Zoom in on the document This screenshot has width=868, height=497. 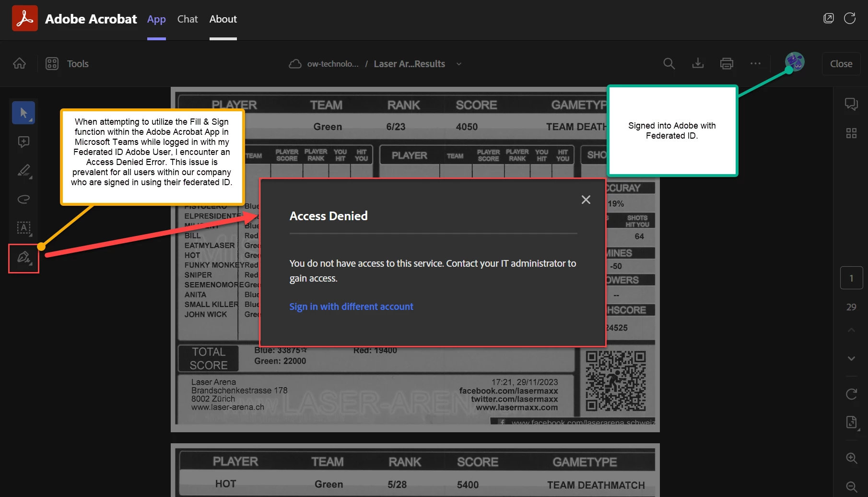click(x=851, y=458)
